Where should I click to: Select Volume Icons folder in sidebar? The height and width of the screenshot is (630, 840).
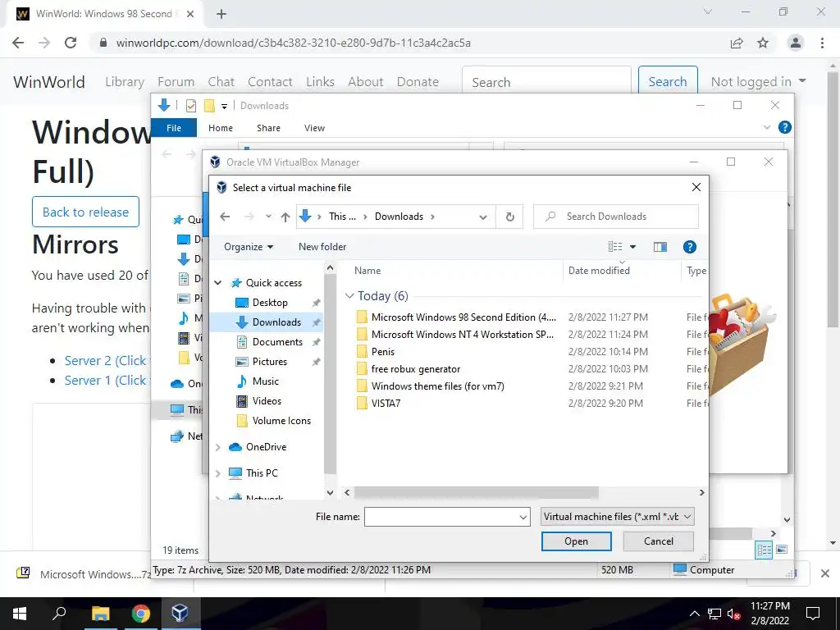point(281,421)
